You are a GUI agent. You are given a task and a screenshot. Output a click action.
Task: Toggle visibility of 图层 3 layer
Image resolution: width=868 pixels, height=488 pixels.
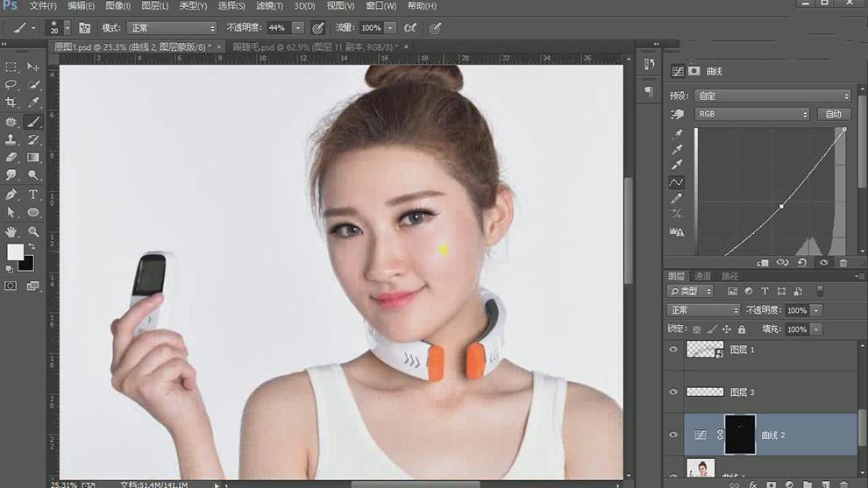[x=673, y=392]
